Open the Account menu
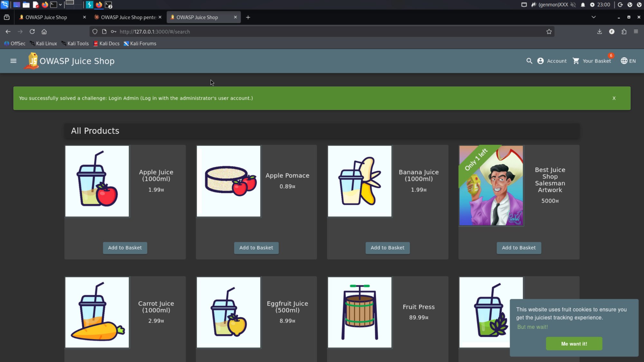The image size is (644, 362). pos(552,61)
